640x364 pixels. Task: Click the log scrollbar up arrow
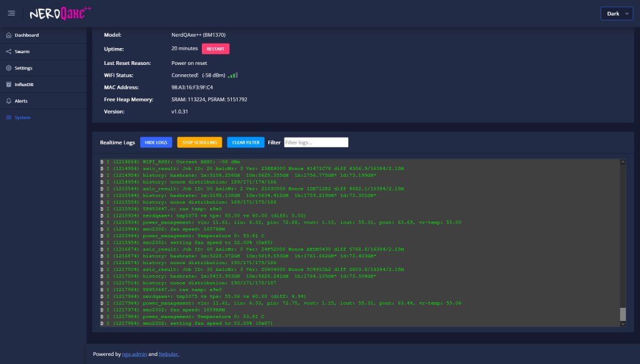(x=622, y=162)
